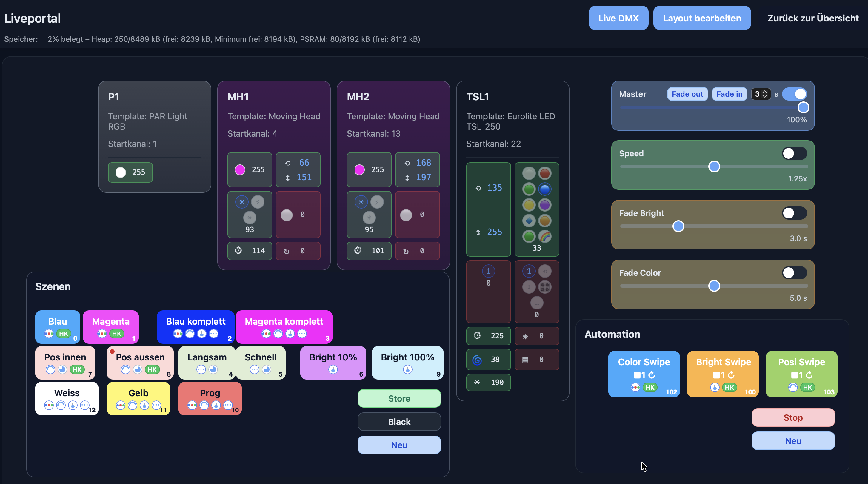
Task: Start the Color Swipe automation
Action: click(644, 374)
